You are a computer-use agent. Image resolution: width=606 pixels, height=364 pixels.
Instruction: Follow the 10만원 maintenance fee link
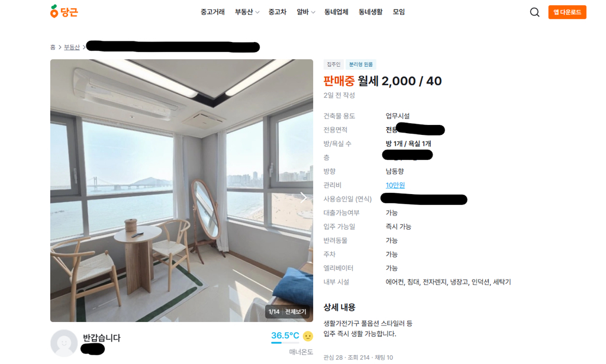(395, 185)
